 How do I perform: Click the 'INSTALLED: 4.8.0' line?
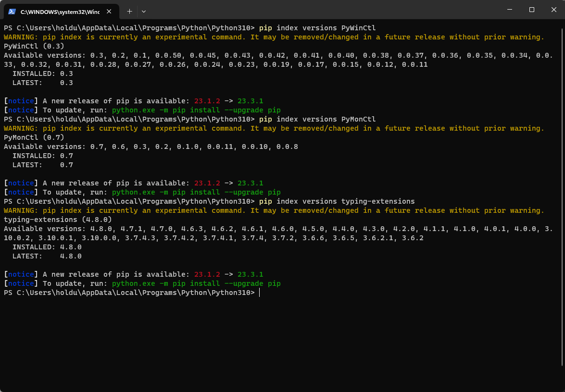47,247
